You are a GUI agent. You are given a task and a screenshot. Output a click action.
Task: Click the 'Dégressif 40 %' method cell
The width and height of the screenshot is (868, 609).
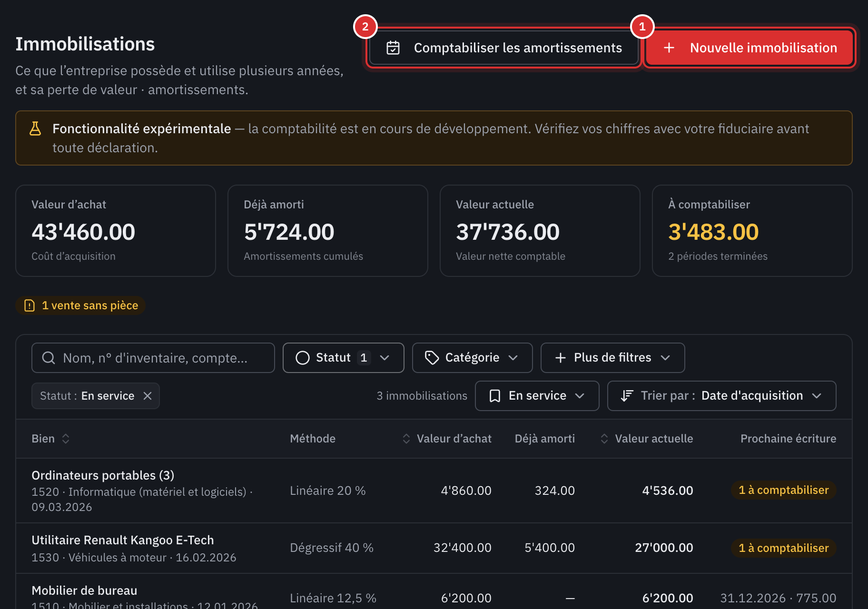point(332,548)
